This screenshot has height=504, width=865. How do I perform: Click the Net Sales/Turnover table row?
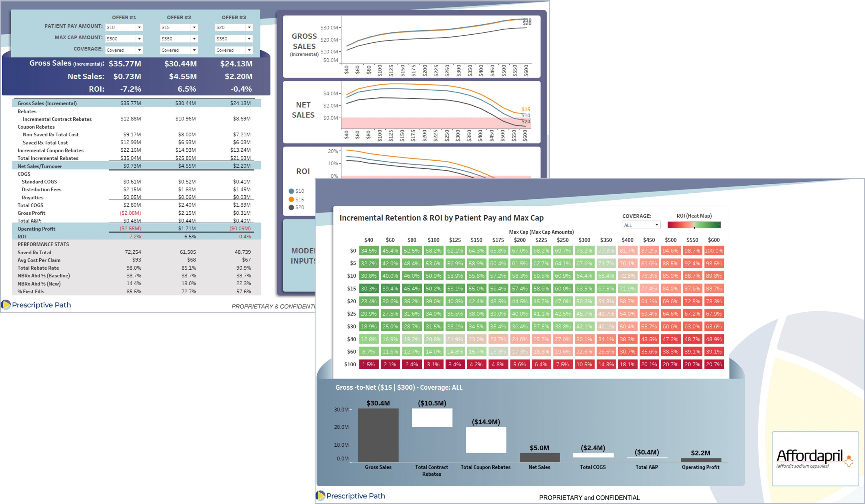point(40,166)
